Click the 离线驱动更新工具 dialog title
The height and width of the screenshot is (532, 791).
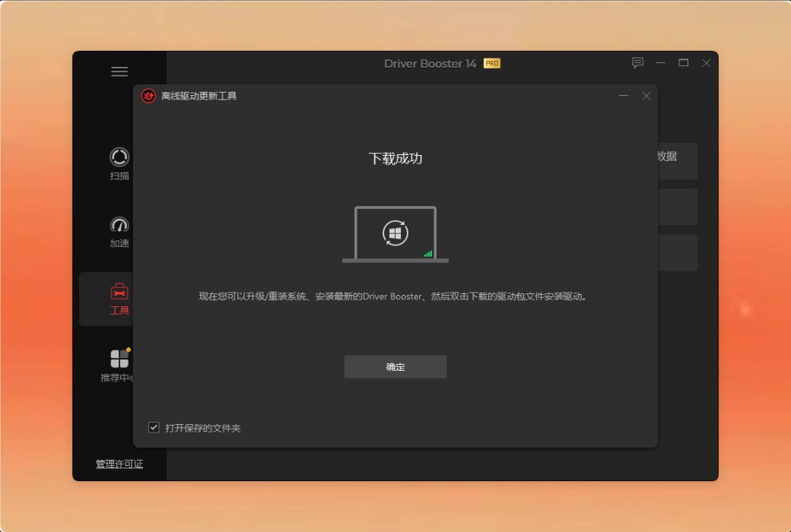click(199, 96)
